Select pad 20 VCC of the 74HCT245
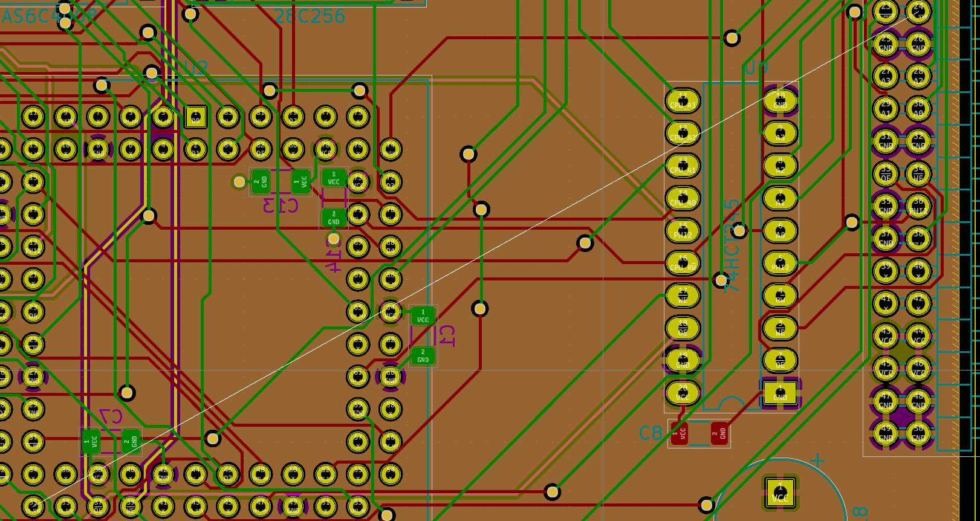Screen dimensions: 980x521 tap(683, 393)
